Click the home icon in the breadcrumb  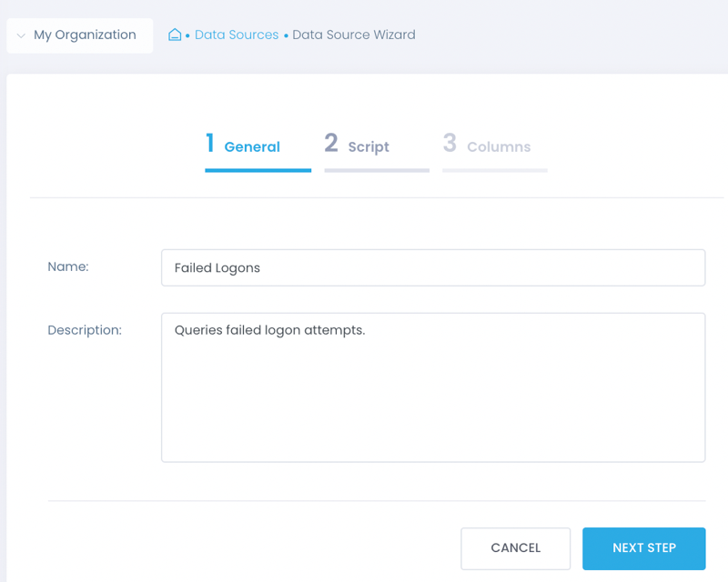pos(175,35)
